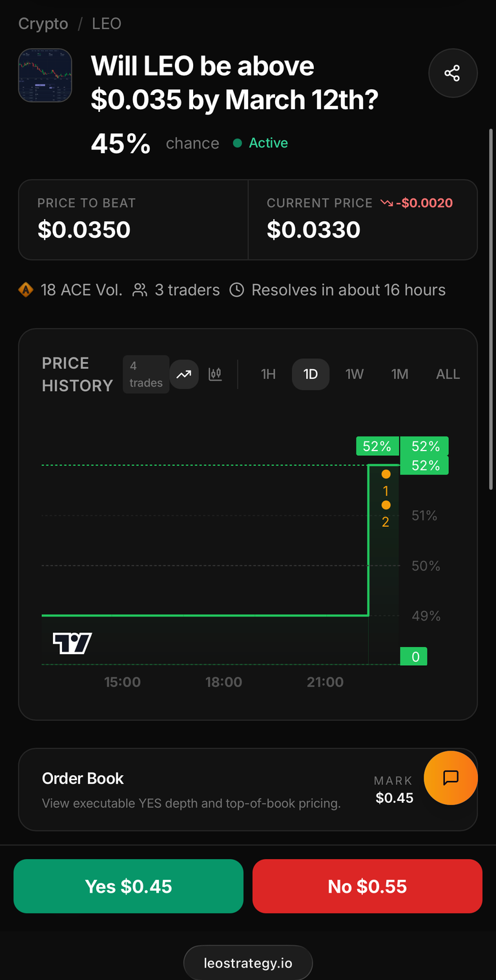Select the 1D time range
Image resolution: width=496 pixels, height=980 pixels.
tap(311, 374)
